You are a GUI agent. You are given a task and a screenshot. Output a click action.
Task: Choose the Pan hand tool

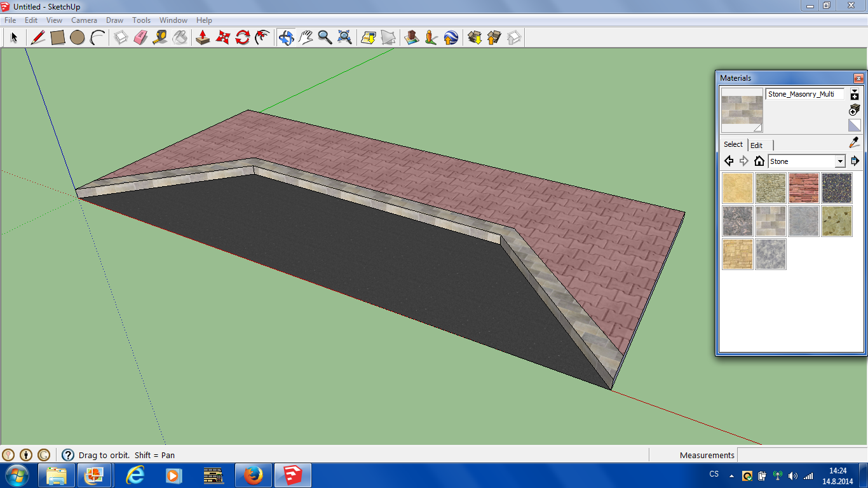click(306, 38)
